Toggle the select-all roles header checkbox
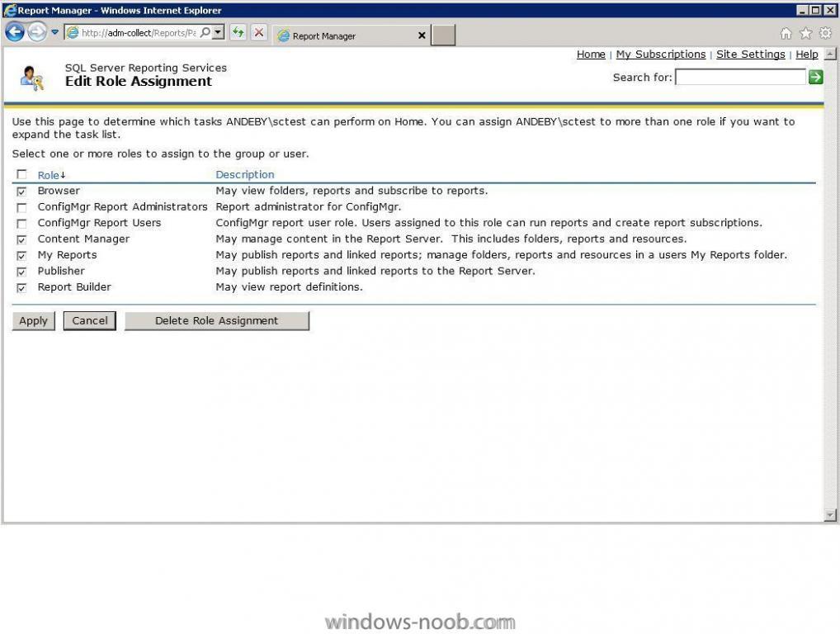Image resolution: width=840 pixels, height=634 pixels. [x=21, y=174]
